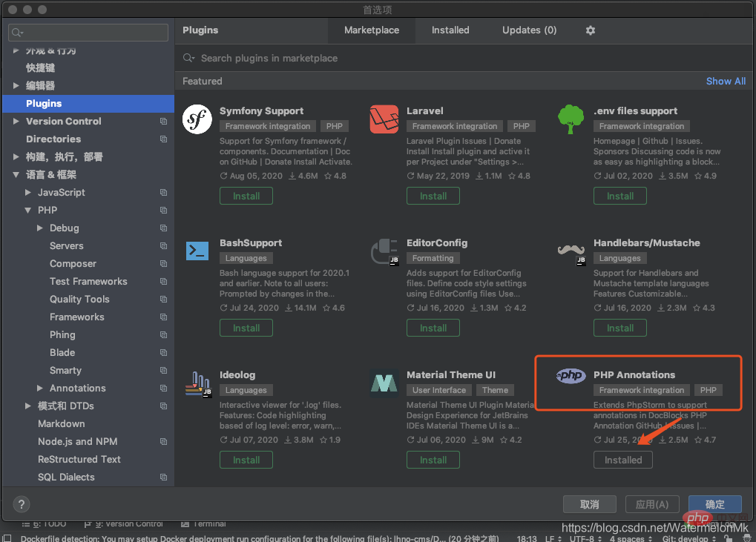Expand the 模式和 DTDs node
This screenshot has height=542, width=756.
[x=28, y=406]
